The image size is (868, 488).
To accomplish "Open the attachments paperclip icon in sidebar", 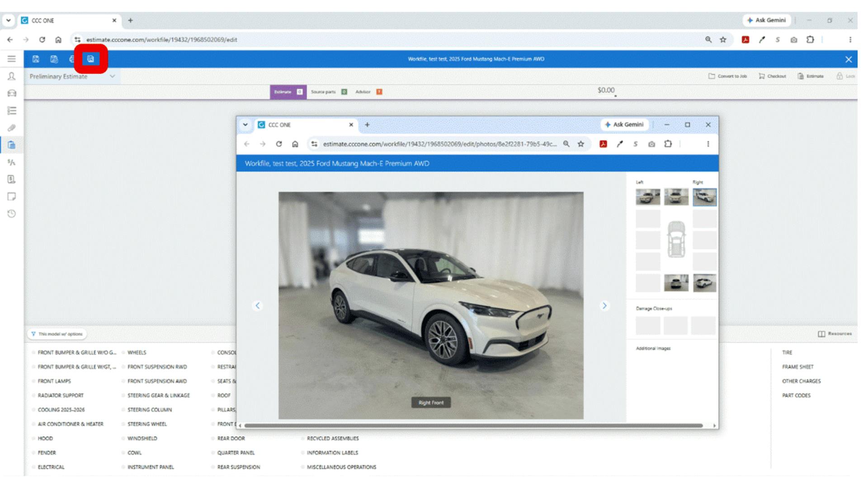I will click(x=12, y=128).
